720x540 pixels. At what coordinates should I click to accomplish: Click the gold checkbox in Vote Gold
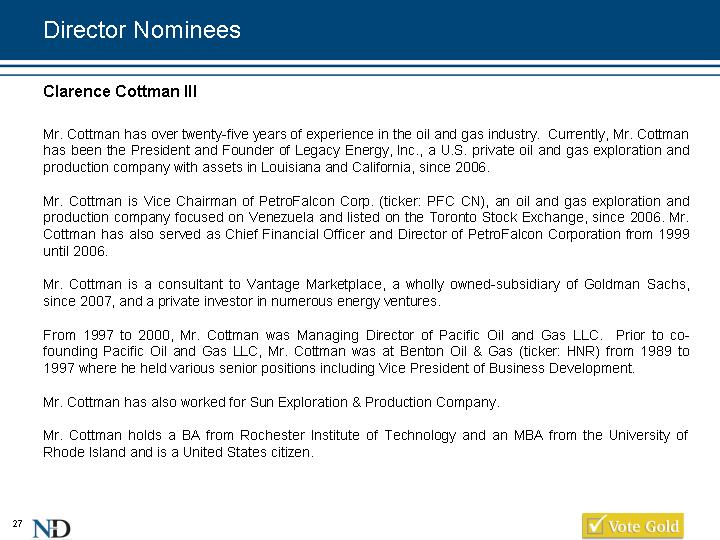coord(596,524)
